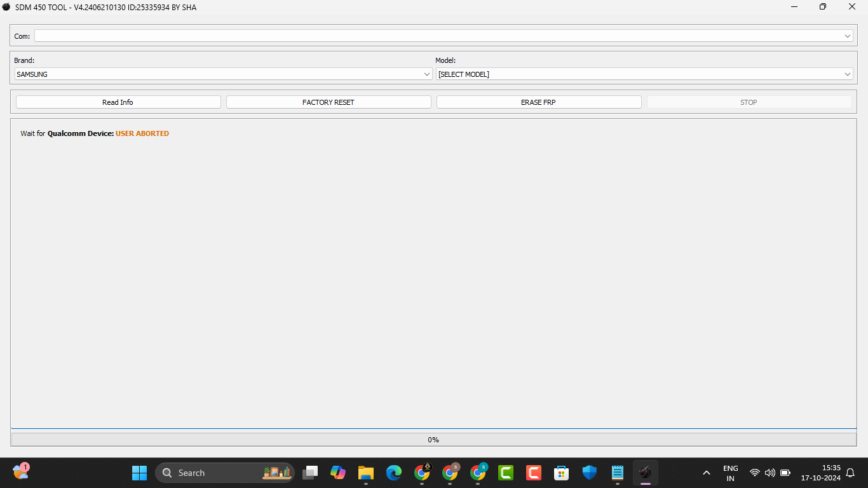Click the SDM 450 TOOL app icon in title bar
This screenshot has width=868, height=488.
click(6, 7)
